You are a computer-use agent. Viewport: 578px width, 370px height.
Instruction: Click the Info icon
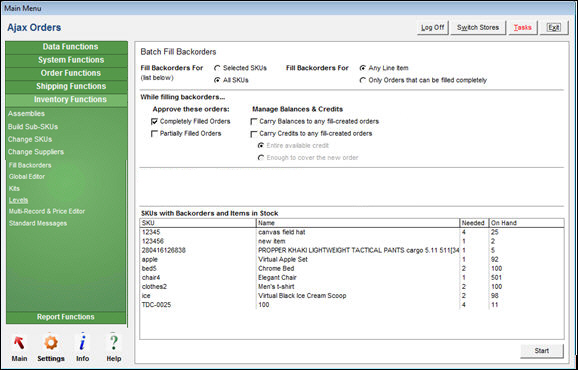coord(83,343)
